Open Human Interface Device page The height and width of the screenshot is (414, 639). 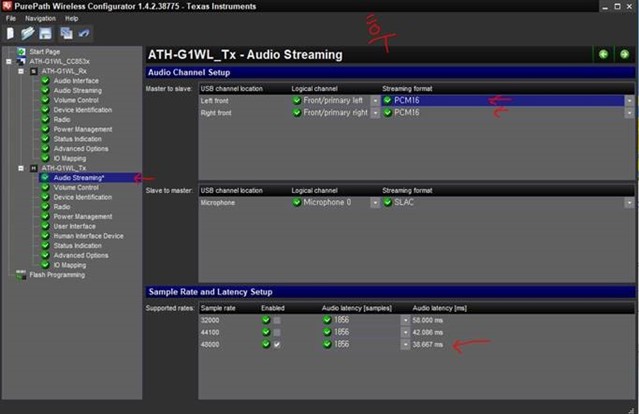(x=88, y=236)
